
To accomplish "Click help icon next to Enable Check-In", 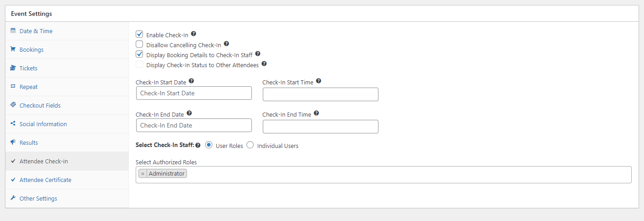I will (194, 34).
